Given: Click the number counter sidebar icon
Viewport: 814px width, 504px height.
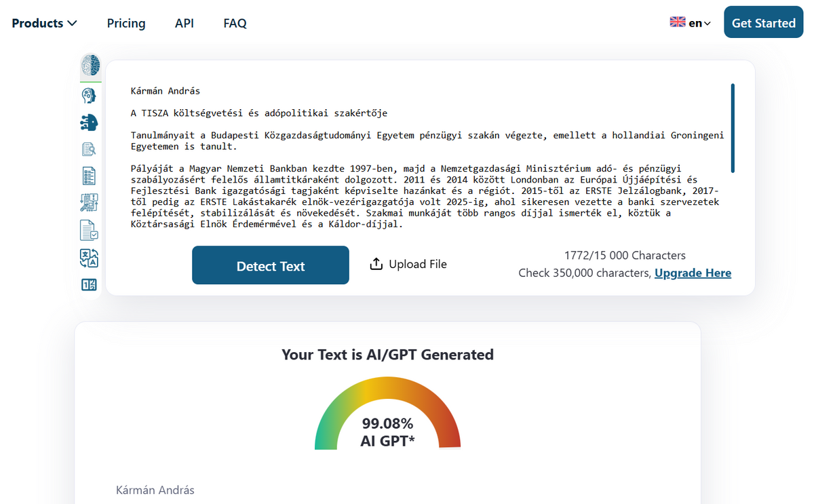Looking at the screenshot, I should (x=89, y=285).
